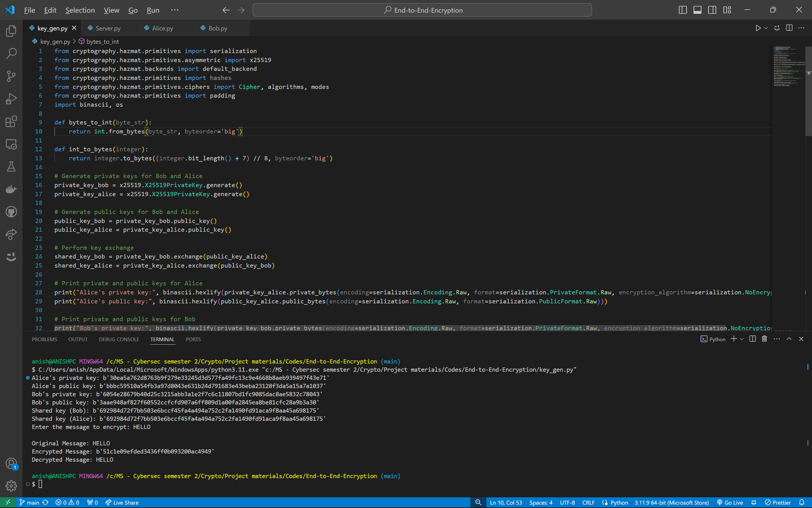Split the editor to the right

(789, 28)
